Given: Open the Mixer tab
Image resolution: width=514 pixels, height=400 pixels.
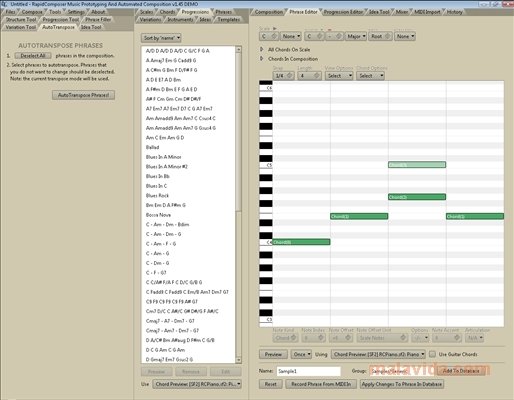Looking at the screenshot, I should coord(402,12).
